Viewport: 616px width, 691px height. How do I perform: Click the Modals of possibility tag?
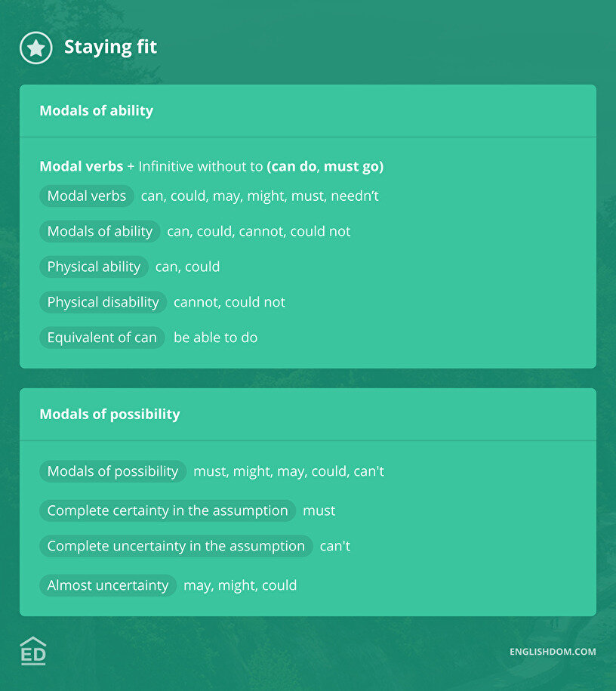point(112,471)
